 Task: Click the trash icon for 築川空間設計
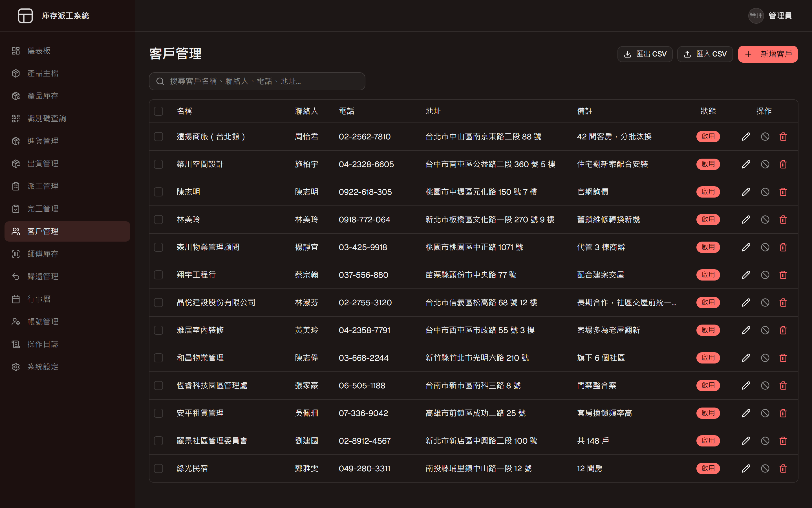tap(783, 164)
